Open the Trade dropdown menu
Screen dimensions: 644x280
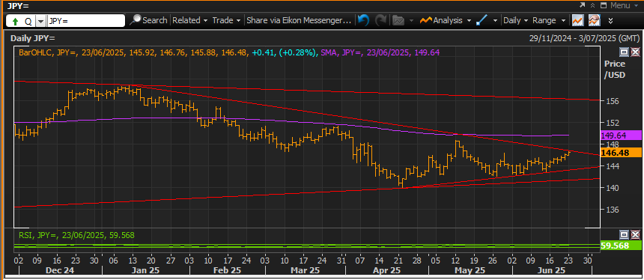(x=226, y=20)
